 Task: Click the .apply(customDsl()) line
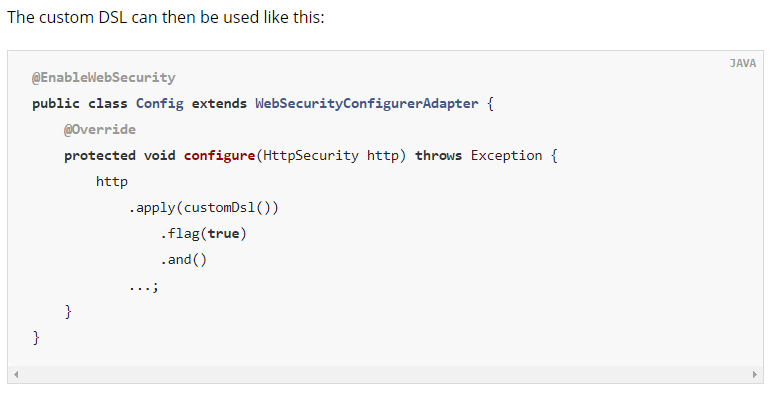pyautogui.click(x=204, y=208)
